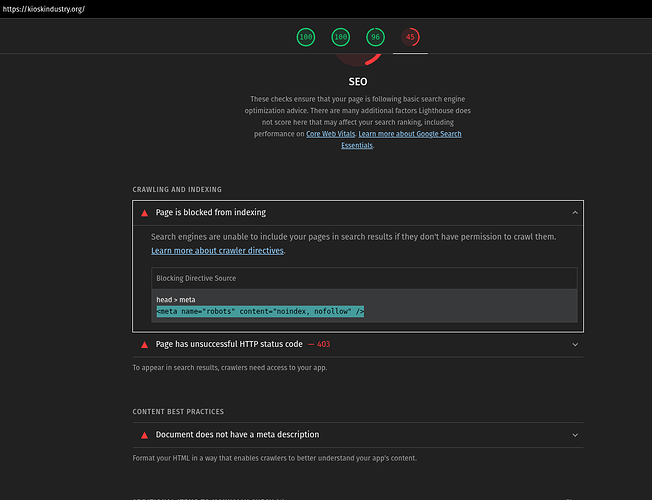Click the head > meta selector text
The image size is (652, 500).
pos(175,300)
